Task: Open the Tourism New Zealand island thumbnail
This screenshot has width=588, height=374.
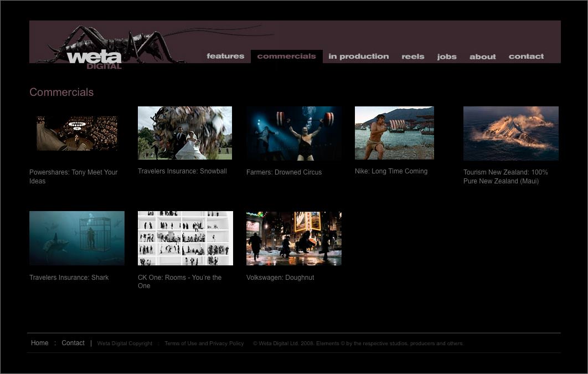Action: tap(510, 133)
